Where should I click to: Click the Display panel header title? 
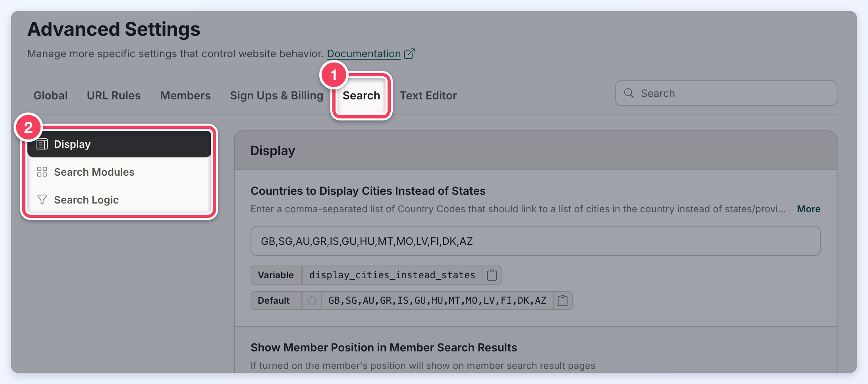tap(273, 151)
